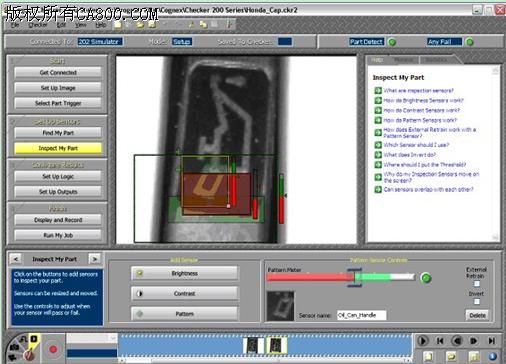Tick the Invert checkbox

click(477, 301)
